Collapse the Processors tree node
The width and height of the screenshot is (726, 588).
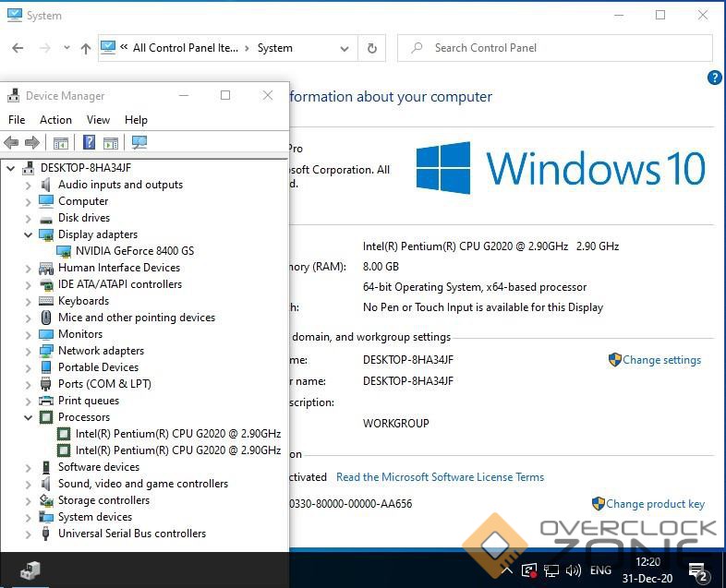click(29, 417)
